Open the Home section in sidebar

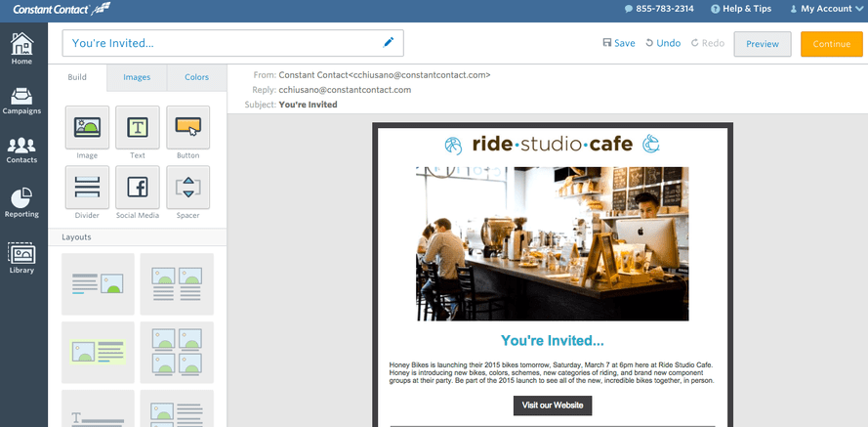[22, 48]
